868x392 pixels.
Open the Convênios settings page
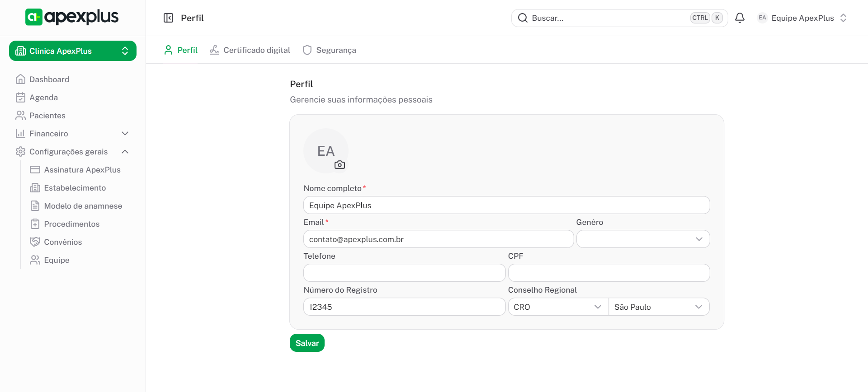click(63, 242)
